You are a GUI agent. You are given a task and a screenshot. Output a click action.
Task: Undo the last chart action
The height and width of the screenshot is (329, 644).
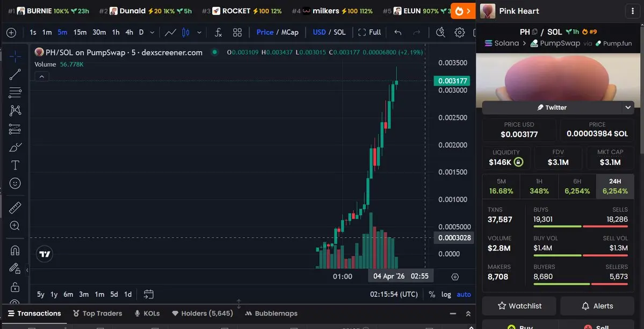tap(397, 32)
